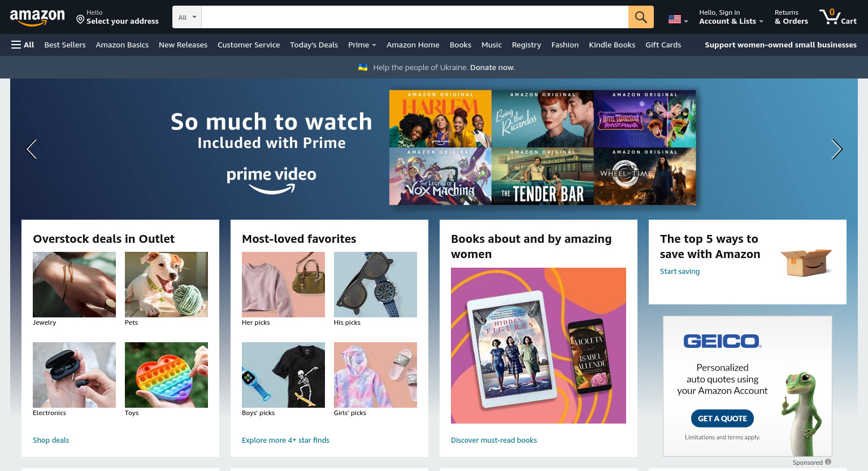The width and height of the screenshot is (868, 471).
Task: Open Best Sellers in nav bar
Action: (65, 45)
